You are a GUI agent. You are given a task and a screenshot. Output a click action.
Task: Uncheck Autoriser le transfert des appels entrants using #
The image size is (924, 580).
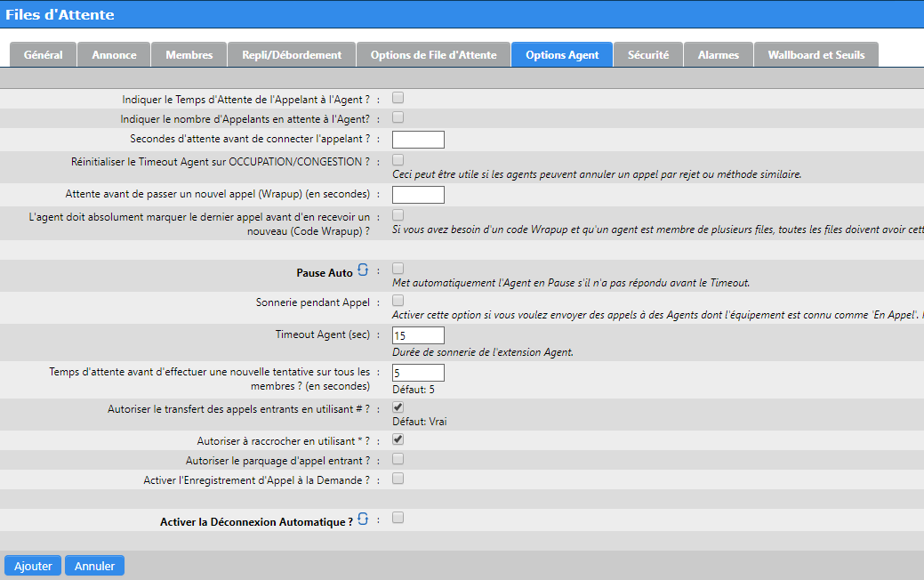coord(398,407)
